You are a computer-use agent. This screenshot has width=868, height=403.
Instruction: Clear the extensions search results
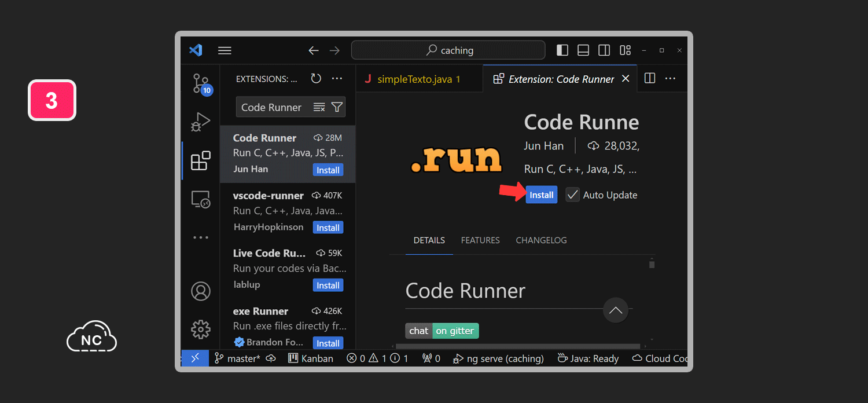click(x=319, y=107)
